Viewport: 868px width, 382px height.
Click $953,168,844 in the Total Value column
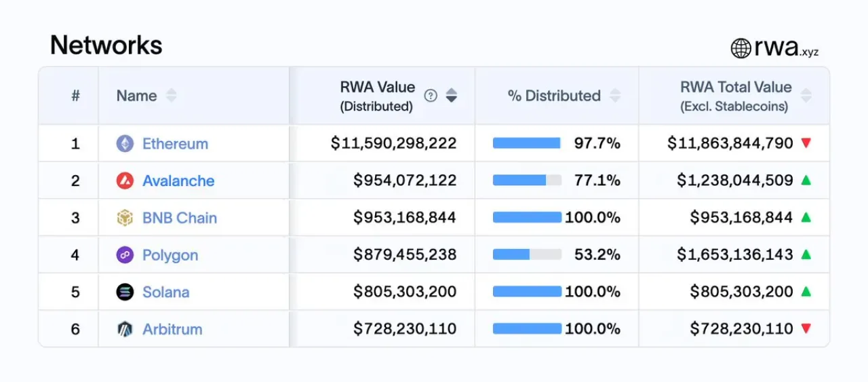pos(741,218)
